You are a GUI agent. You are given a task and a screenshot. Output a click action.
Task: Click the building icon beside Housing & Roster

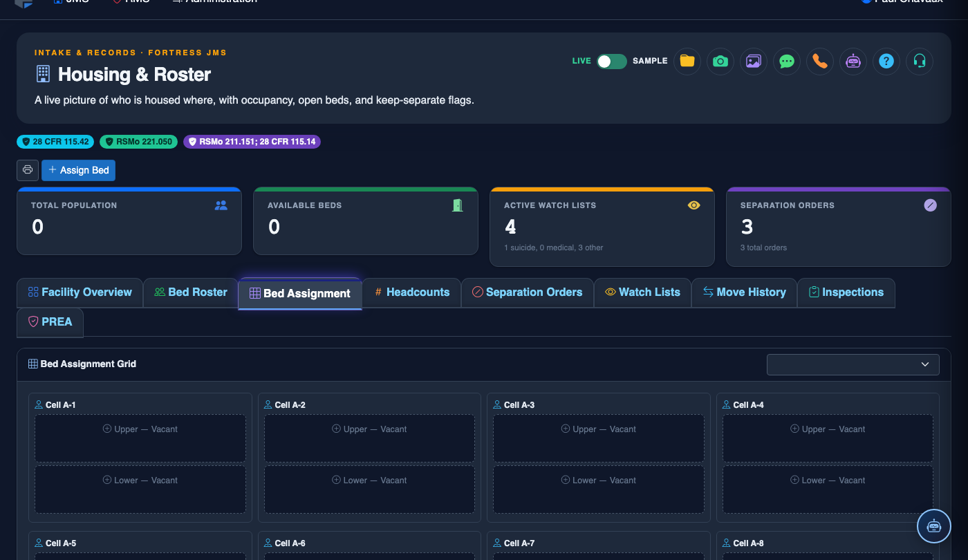43,73
